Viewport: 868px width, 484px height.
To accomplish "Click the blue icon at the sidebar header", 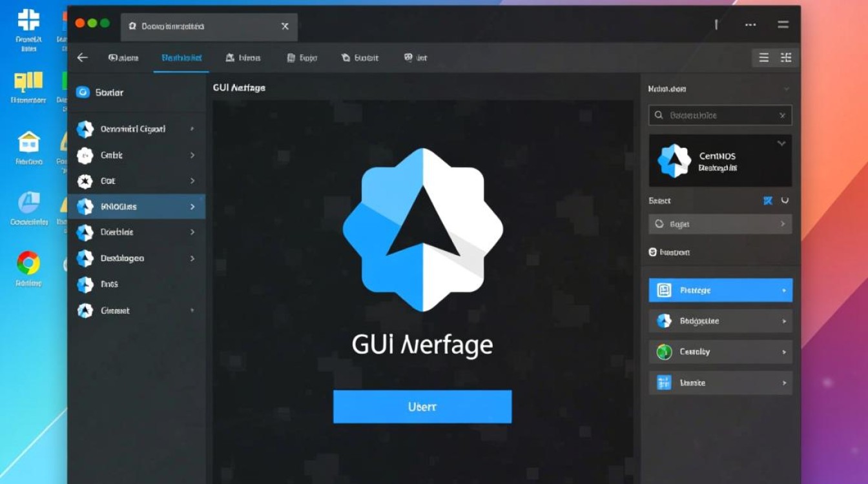I will pyautogui.click(x=82, y=92).
